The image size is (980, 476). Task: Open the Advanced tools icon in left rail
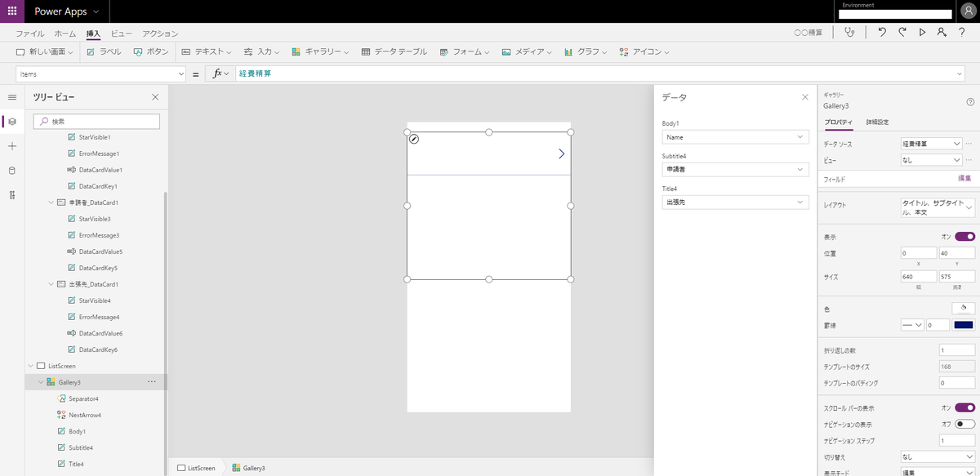(x=11, y=195)
